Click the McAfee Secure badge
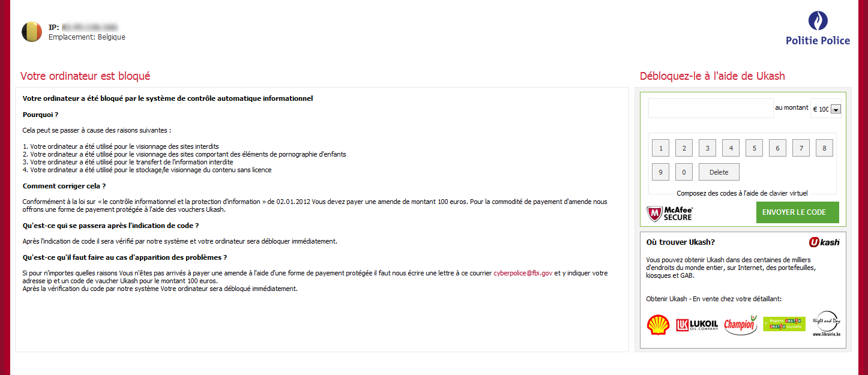868x375 pixels. 670,213
